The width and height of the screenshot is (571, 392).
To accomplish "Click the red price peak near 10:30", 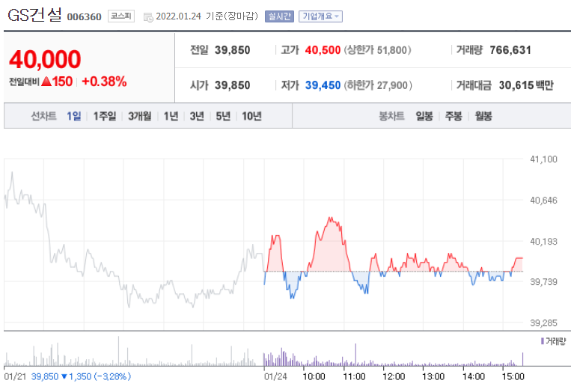I will pos(330,219).
